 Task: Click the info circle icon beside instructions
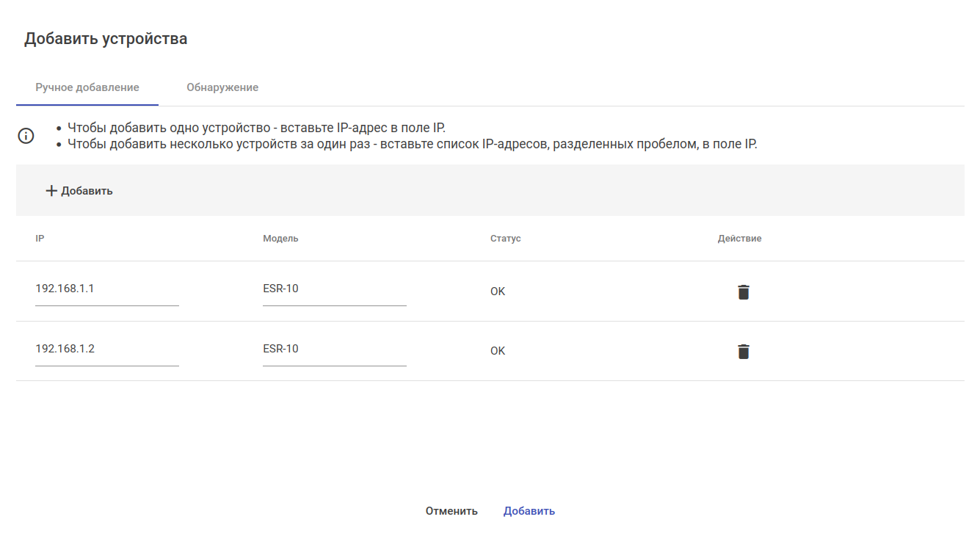pos(26,136)
